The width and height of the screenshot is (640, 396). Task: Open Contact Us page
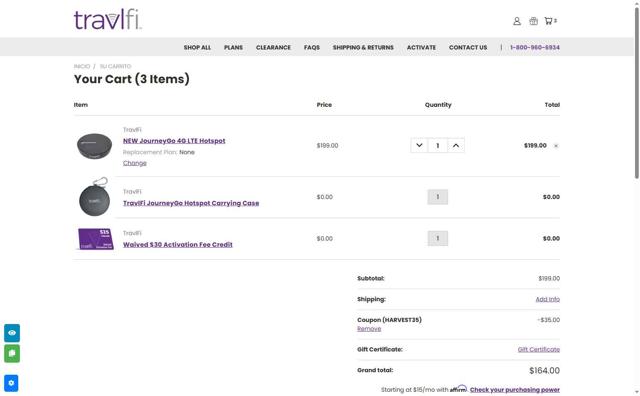pos(468,47)
